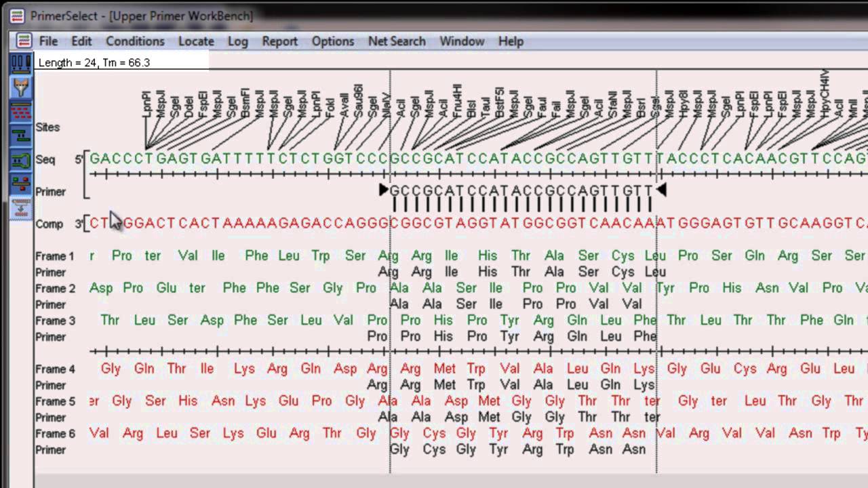The width and height of the screenshot is (868, 488).
Task: Select the red and green dimer toolbar icon
Action: (x=21, y=184)
